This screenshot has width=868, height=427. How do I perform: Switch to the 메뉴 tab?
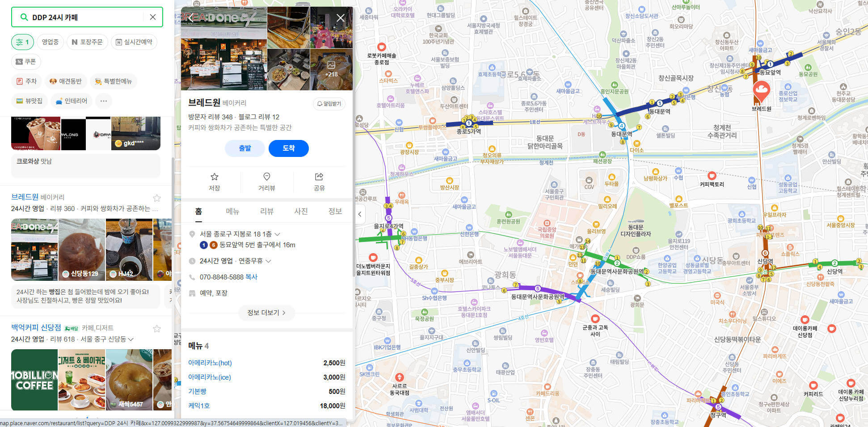[x=232, y=211]
